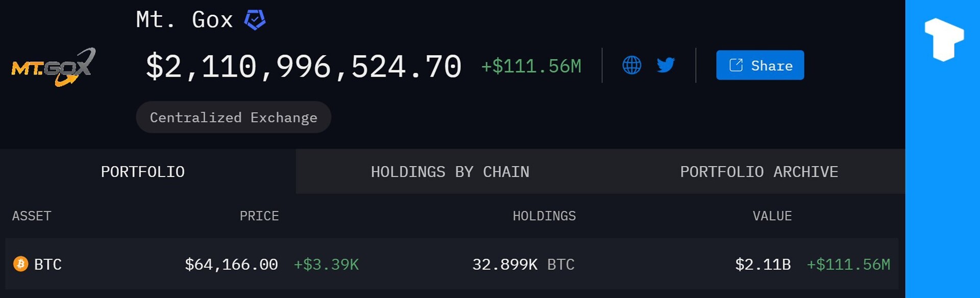The width and height of the screenshot is (980, 298).
Task: Click the Share button
Action: 759,65
